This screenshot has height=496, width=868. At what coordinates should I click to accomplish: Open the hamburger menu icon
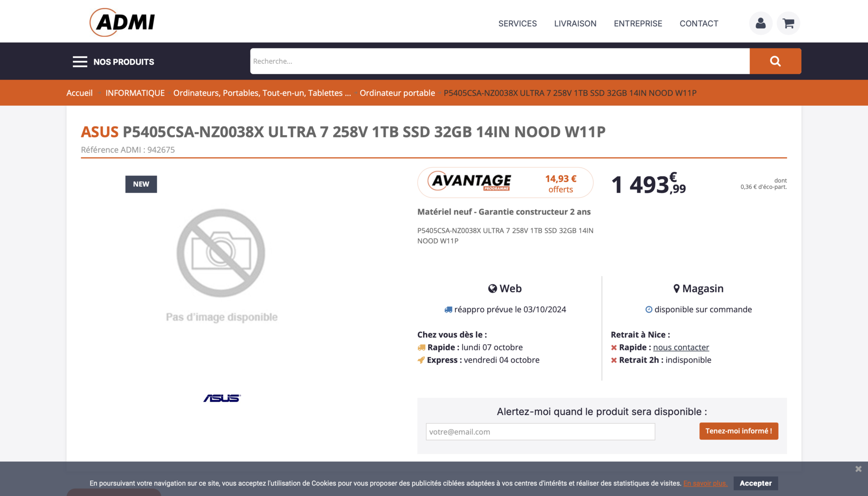click(80, 61)
